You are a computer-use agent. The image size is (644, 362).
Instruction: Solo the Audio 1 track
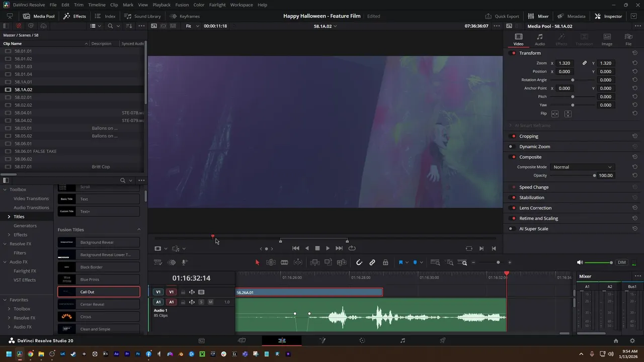click(x=201, y=302)
